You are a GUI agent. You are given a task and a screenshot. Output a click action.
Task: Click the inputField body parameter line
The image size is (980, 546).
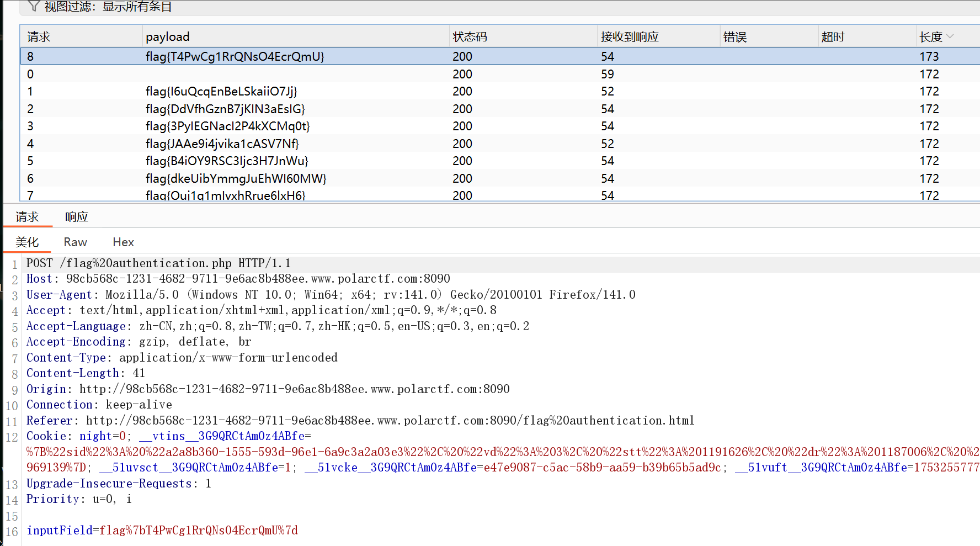pyautogui.click(x=162, y=531)
